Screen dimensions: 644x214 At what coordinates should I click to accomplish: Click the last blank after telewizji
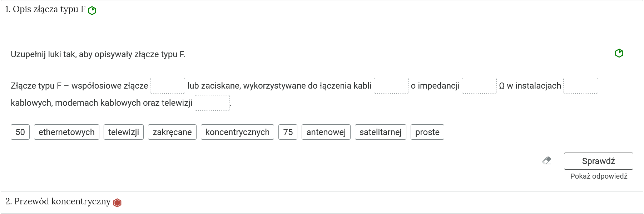[x=212, y=103]
